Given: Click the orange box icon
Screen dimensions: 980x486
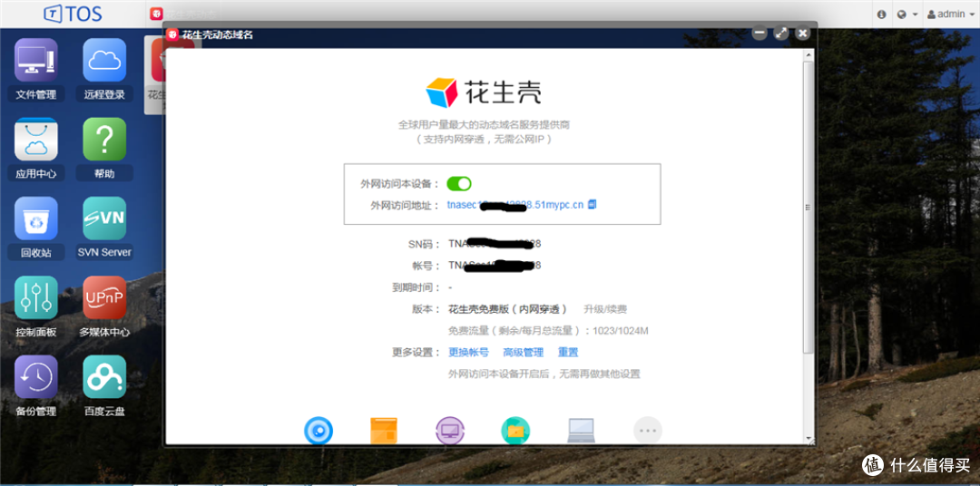Looking at the screenshot, I should (384, 431).
